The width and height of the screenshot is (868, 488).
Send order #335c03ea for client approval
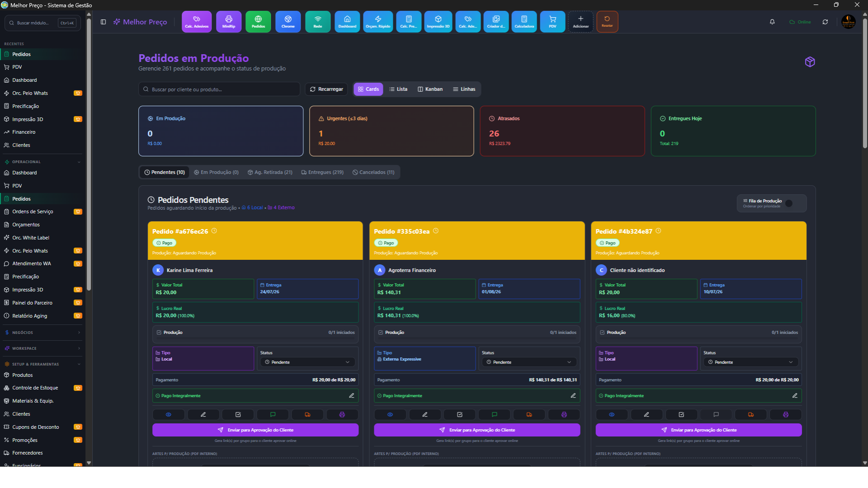(x=477, y=430)
